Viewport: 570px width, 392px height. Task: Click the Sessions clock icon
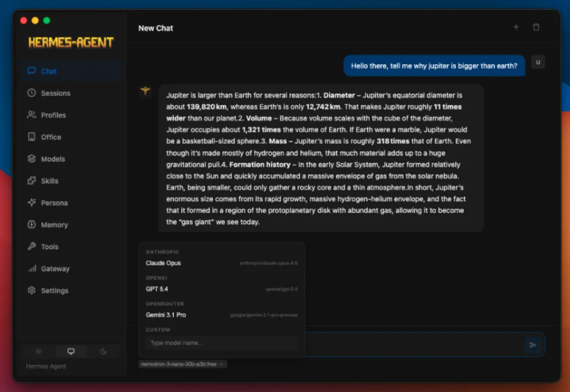pyautogui.click(x=31, y=93)
